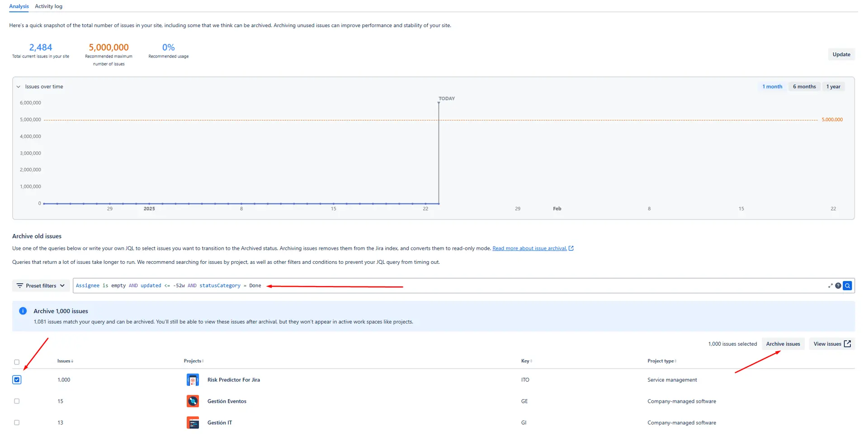868x434 pixels.
Task: Open the Preset filters dropdown
Action: tap(41, 286)
